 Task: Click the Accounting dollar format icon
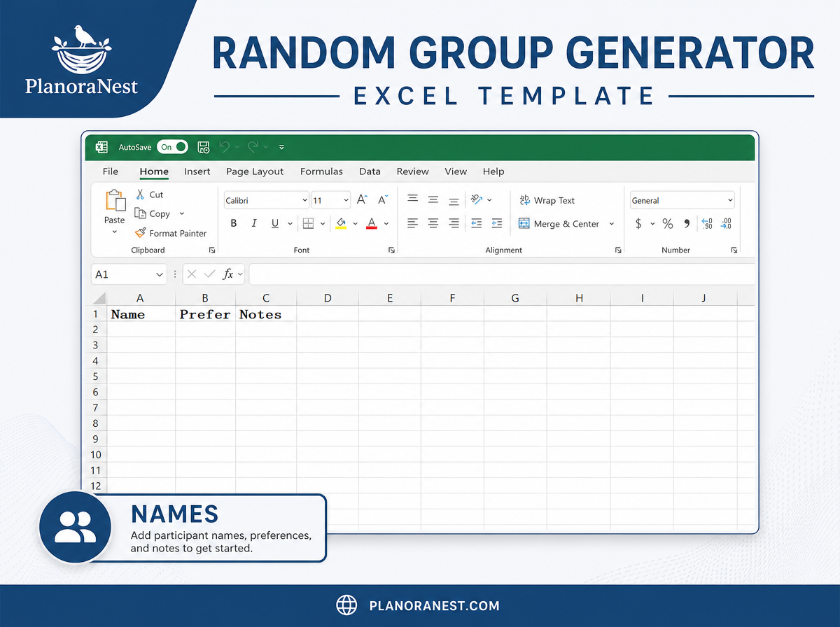(638, 224)
